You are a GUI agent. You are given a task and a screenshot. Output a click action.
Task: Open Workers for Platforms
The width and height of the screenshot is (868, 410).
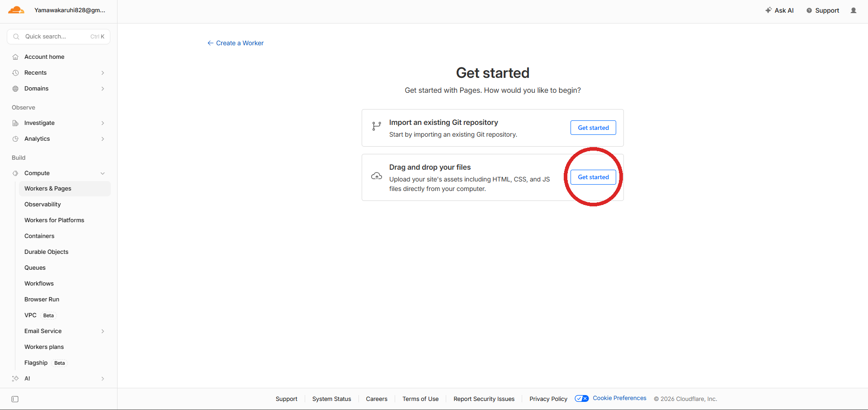pos(54,220)
